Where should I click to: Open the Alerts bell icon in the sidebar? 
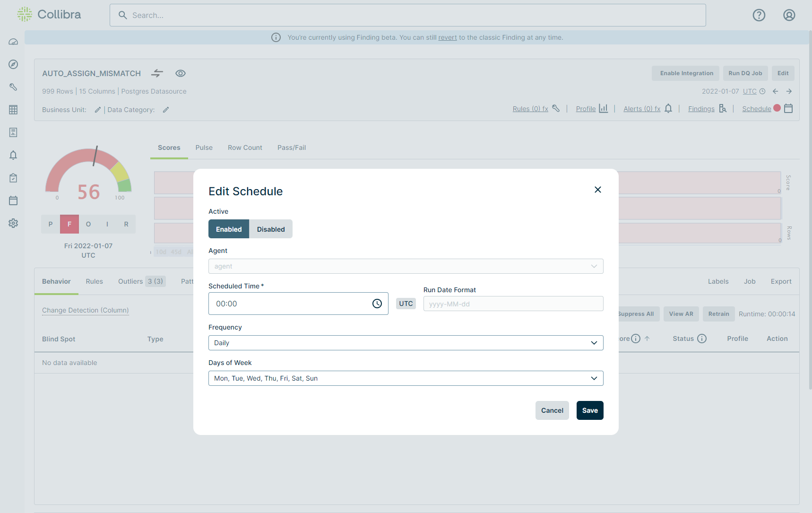13,155
